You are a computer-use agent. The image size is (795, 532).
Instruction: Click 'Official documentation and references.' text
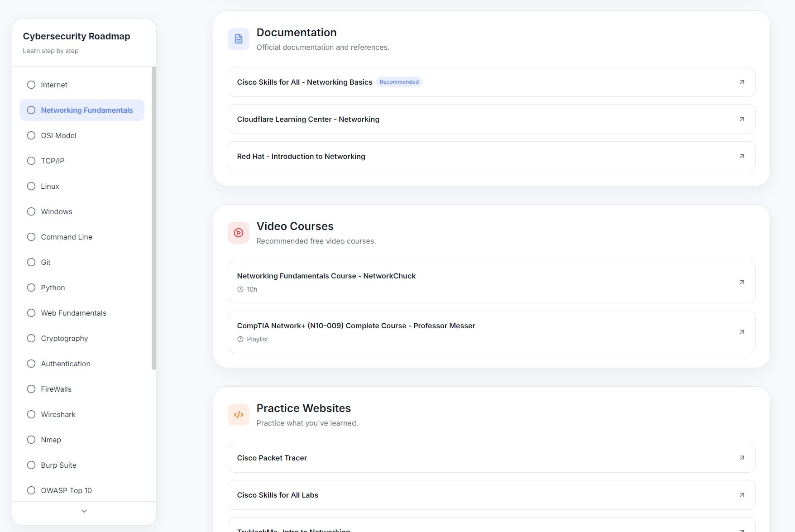323,47
